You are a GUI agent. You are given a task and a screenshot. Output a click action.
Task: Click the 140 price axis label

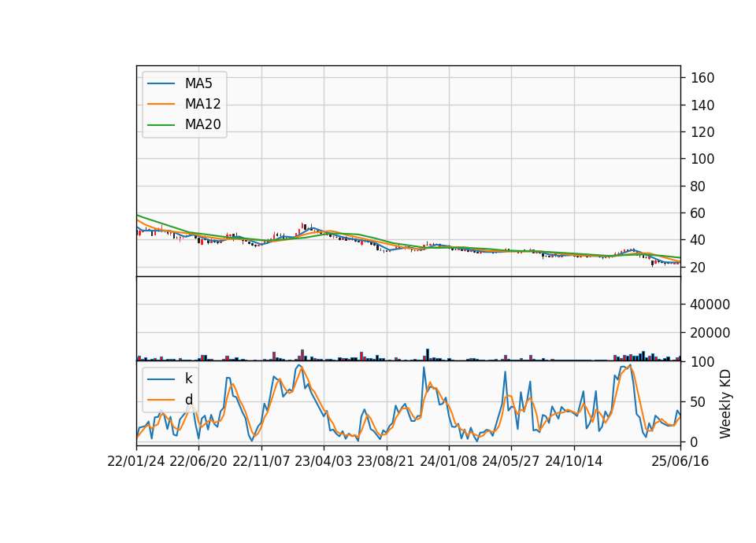coord(702,105)
